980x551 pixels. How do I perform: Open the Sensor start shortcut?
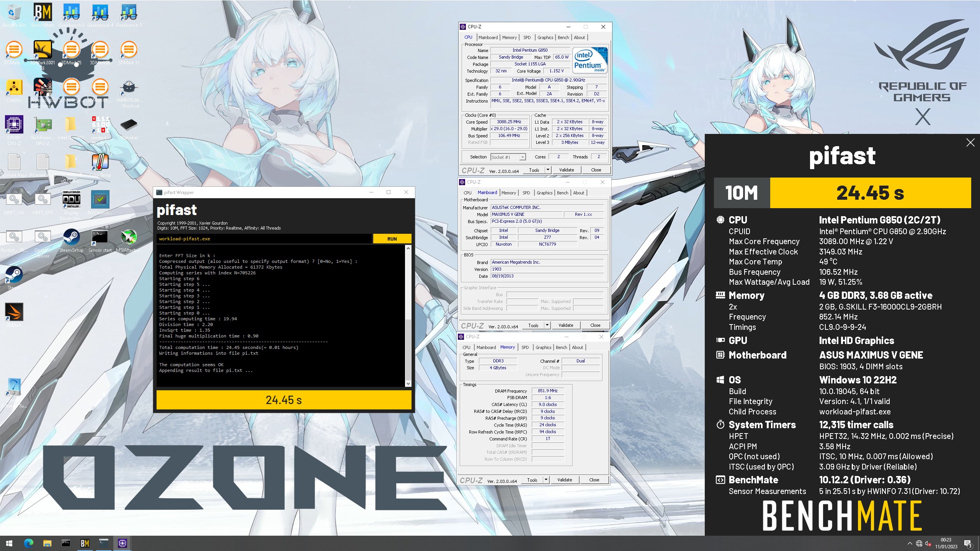tap(100, 240)
